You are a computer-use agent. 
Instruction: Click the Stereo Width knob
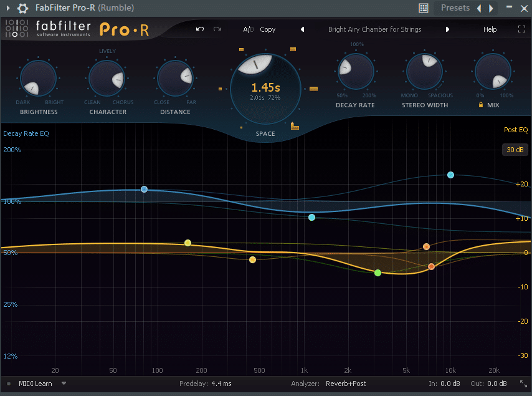(x=424, y=72)
